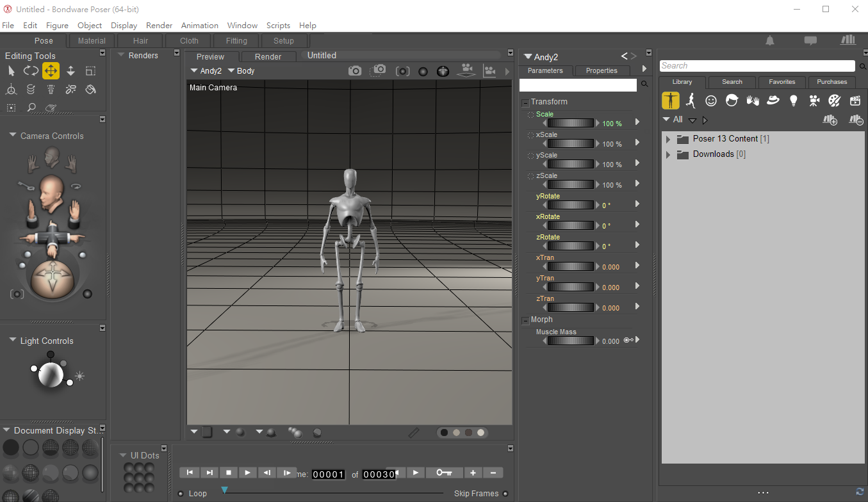868x502 pixels.
Task: Expand the Poser 13 Content folder
Action: click(668, 139)
